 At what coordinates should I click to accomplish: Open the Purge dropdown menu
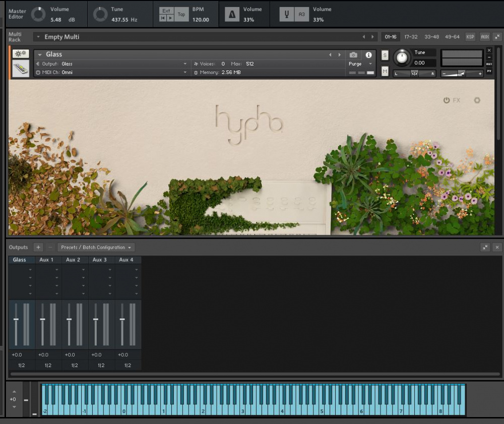tap(359, 64)
